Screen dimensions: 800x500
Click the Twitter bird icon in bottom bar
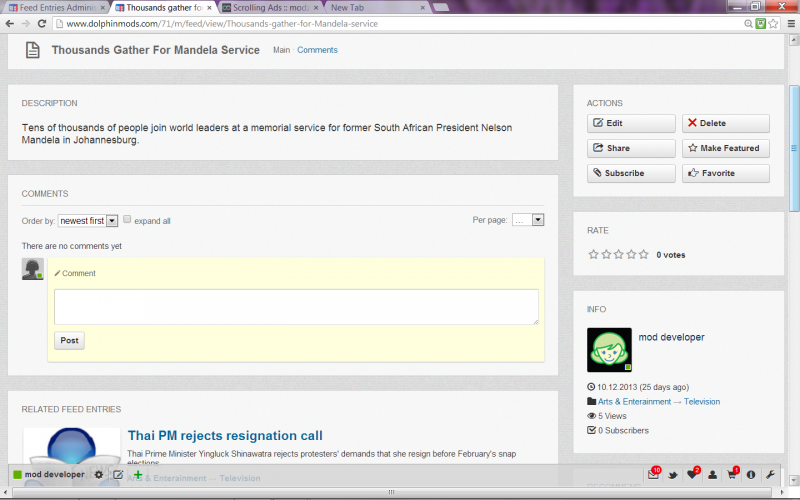click(673, 475)
